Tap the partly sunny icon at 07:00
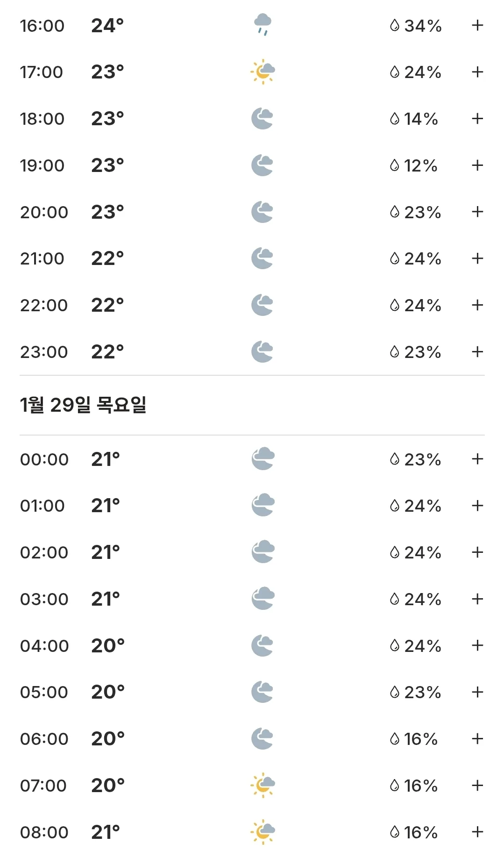This screenshot has width=504, height=851. click(x=263, y=785)
